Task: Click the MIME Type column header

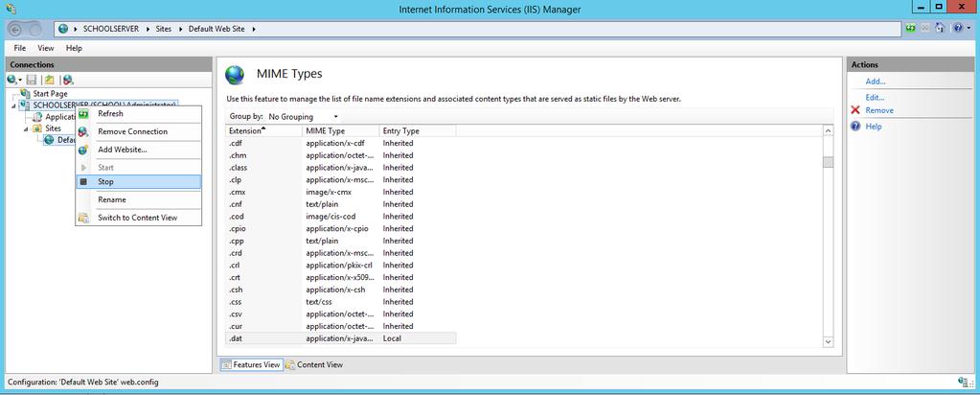Action: click(341, 130)
